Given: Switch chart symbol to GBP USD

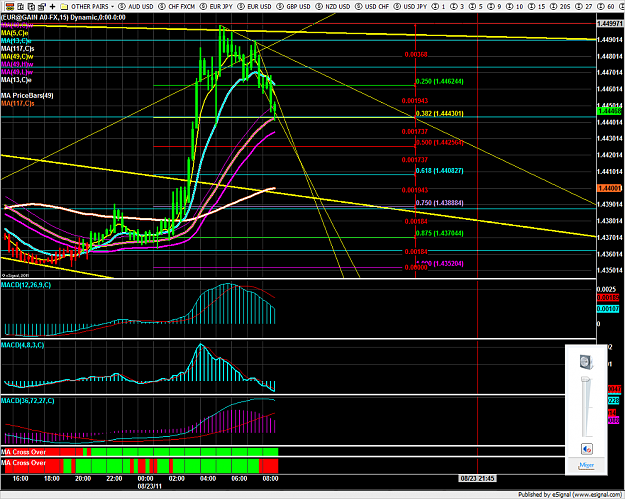Looking at the screenshot, I should point(294,6).
